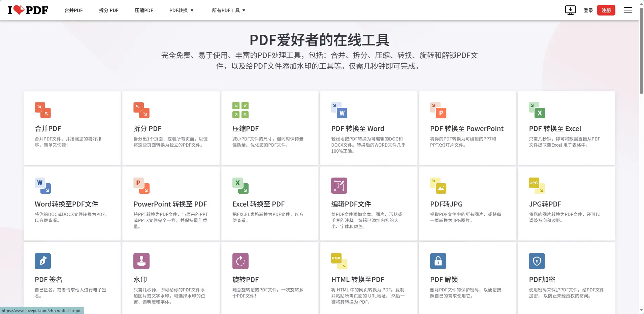
Task: Click the 压缩PDF compress icon
Action: click(240, 110)
